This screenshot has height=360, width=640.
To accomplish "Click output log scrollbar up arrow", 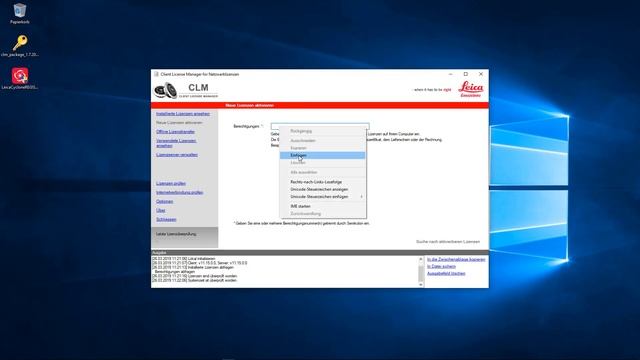I will pos(421,259).
